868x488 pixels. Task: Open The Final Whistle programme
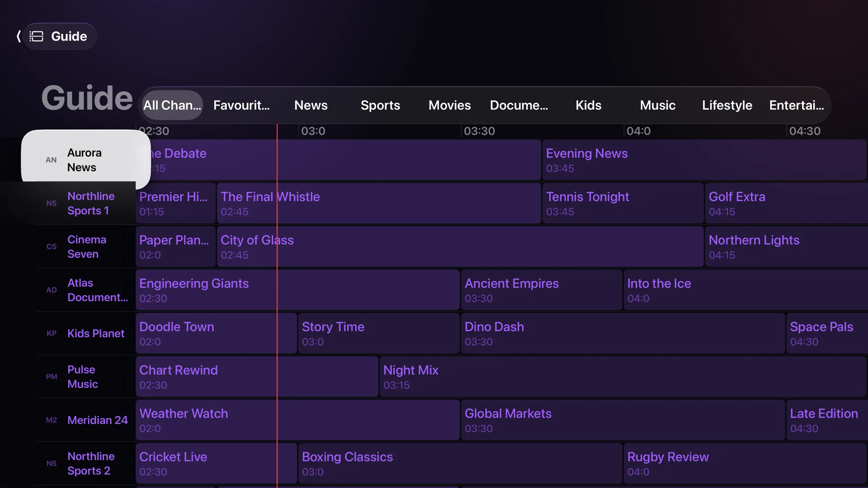tap(379, 203)
